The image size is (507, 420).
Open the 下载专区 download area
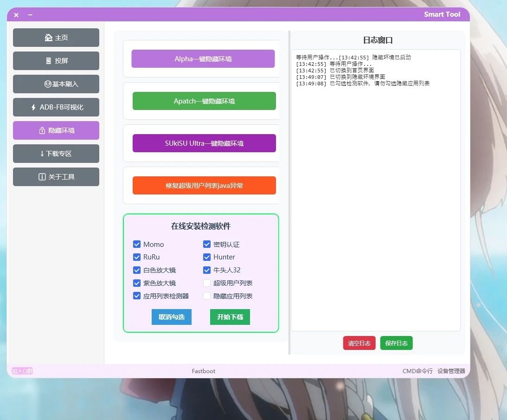coord(56,154)
